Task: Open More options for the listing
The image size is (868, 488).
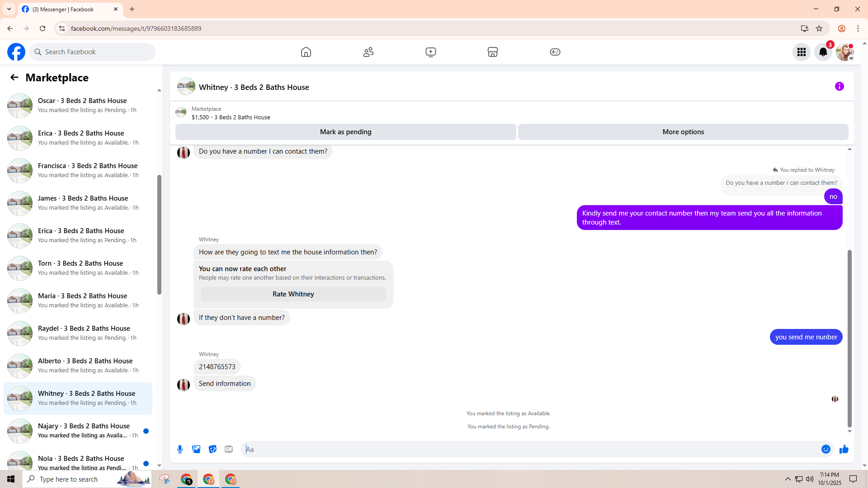Action: (x=683, y=132)
